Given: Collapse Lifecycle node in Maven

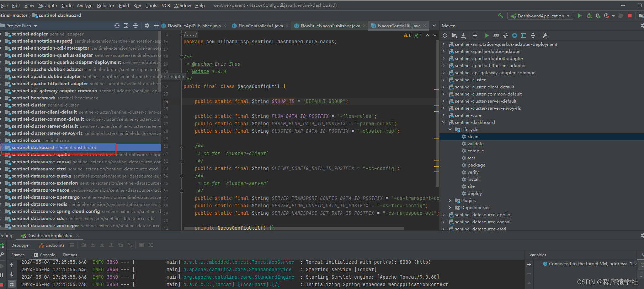Looking at the screenshot, I should pos(450,130).
